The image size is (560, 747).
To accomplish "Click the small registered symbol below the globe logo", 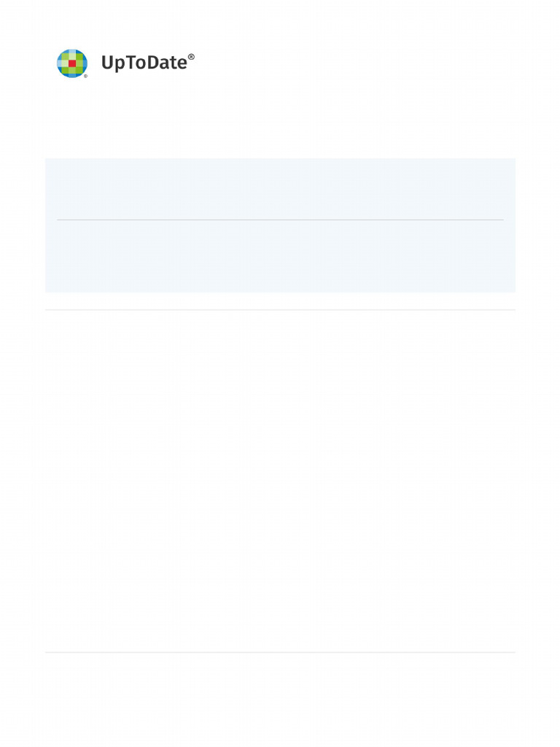I will (86, 76).
